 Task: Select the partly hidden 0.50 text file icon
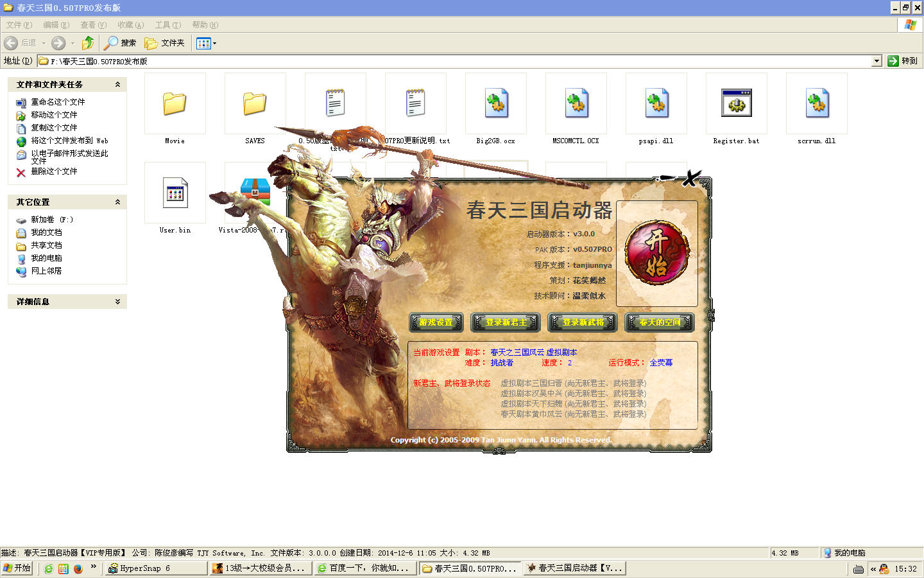pyautogui.click(x=335, y=103)
